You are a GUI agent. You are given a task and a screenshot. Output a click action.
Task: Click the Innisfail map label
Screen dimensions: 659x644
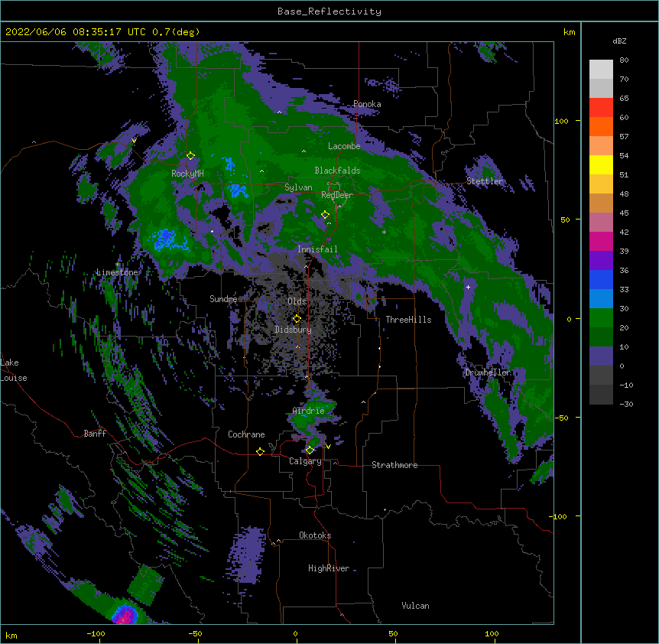tap(317, 249)
